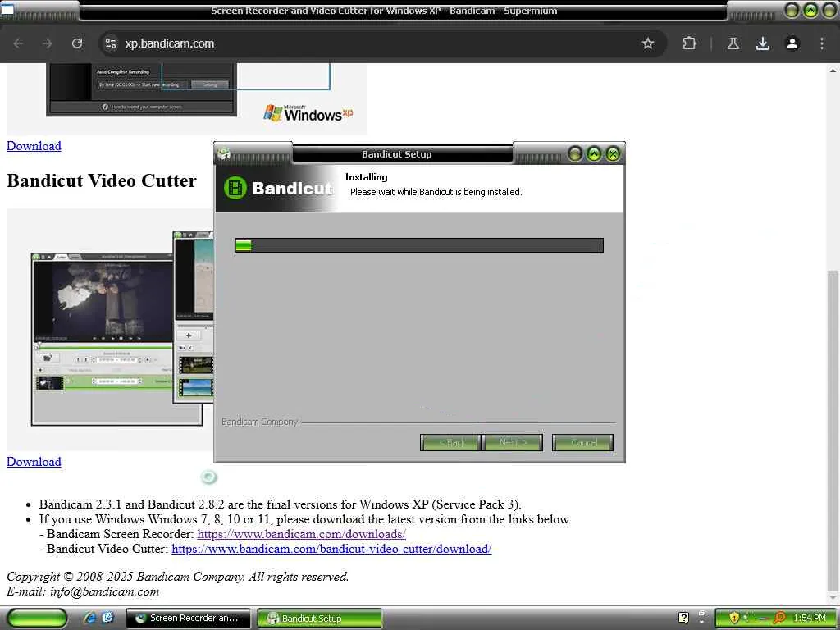Click the language bar restore icon
Screen dimensions: 840x630
tap(702, 614)
